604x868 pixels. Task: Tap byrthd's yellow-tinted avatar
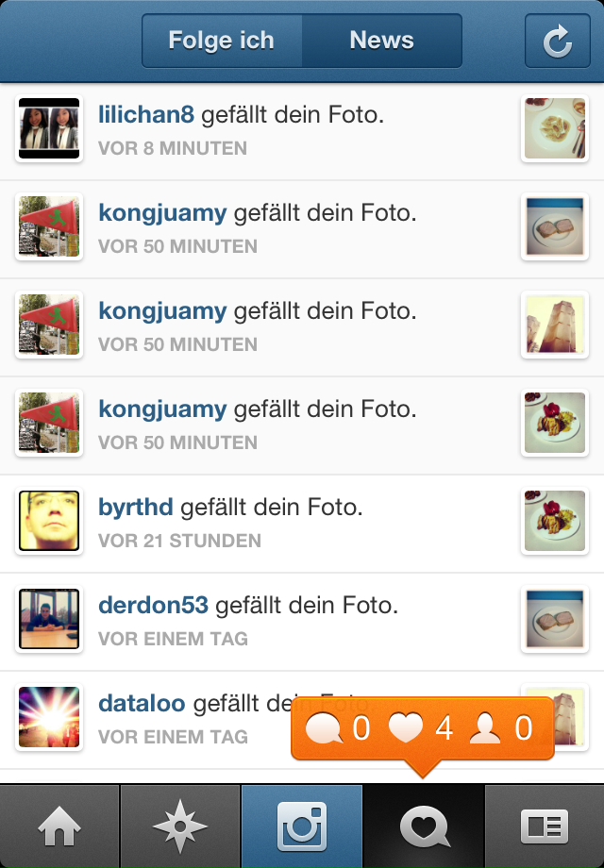(49, 521)
